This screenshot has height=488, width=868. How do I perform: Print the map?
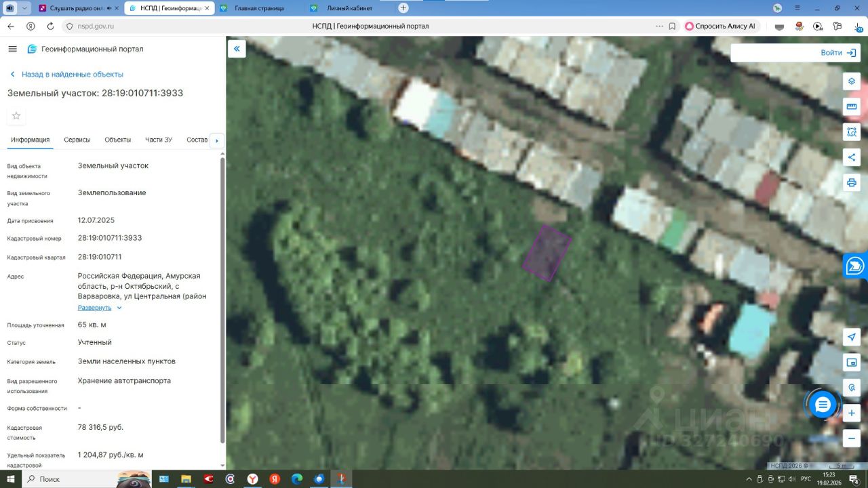(x=852, y=182)
